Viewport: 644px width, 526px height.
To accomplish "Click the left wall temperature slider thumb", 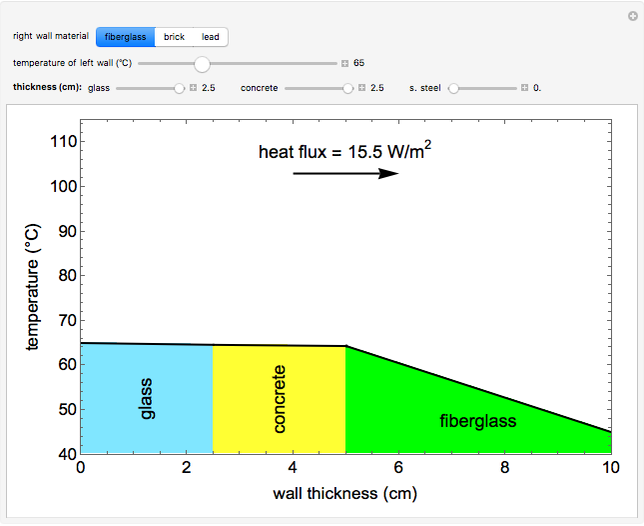I will (202, 63).
